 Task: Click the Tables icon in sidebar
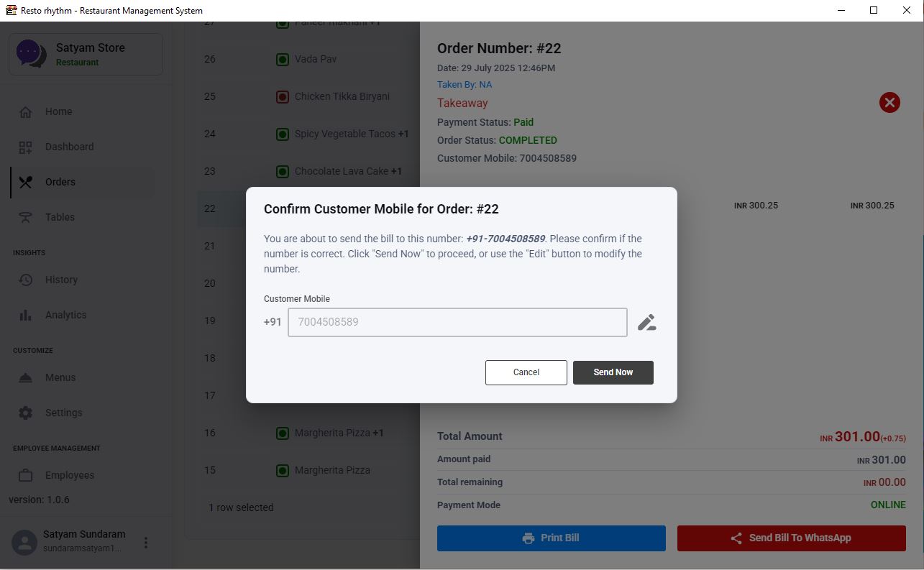26,218
